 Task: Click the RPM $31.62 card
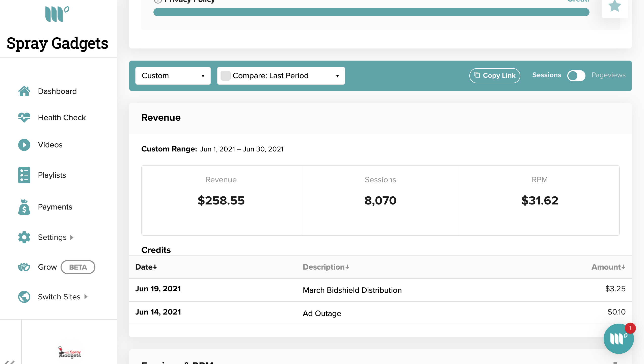click(x=540, y=200)
